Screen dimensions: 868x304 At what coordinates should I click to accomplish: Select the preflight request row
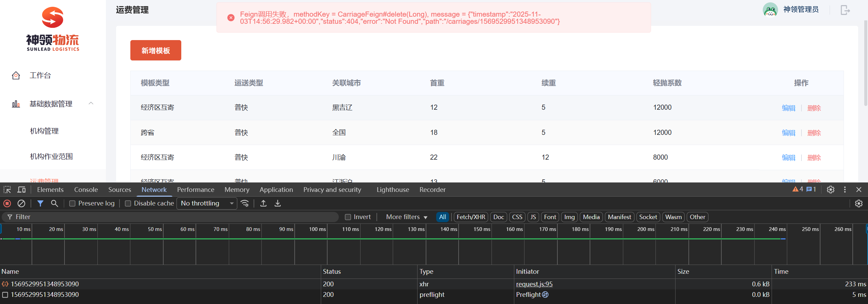coord(434,294)
